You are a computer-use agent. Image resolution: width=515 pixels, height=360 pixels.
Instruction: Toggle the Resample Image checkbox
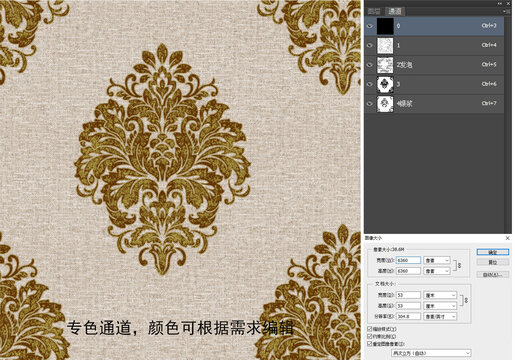pos(369,343)
